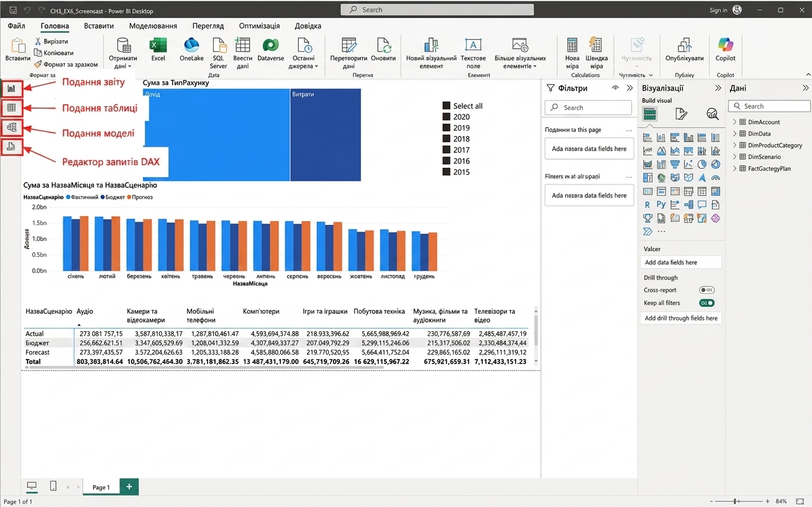Open OneLake data hub icon
Image resolution: width=812 pixels, height=507 pixels.
click(191, 45)
